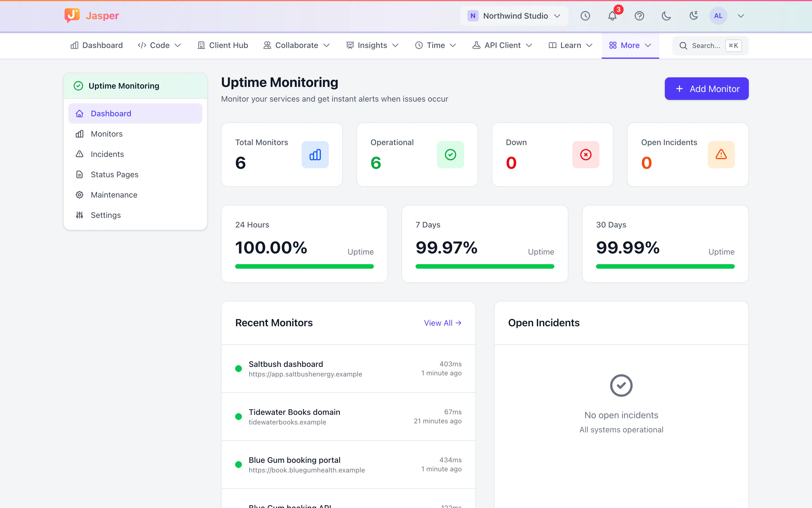The width and height of the screenshot is (812, 508).
Task: Open the help question mark icon
Action: click(x=639, y=16)
